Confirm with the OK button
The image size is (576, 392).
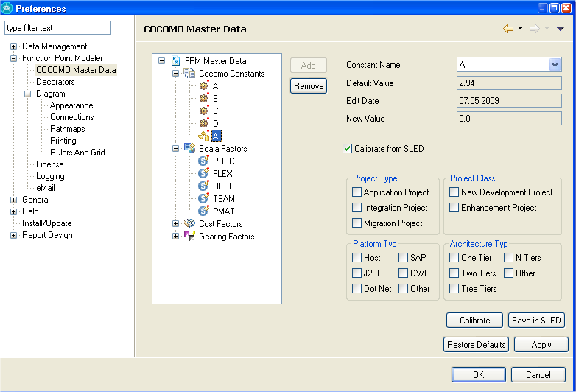click(479, 375)
